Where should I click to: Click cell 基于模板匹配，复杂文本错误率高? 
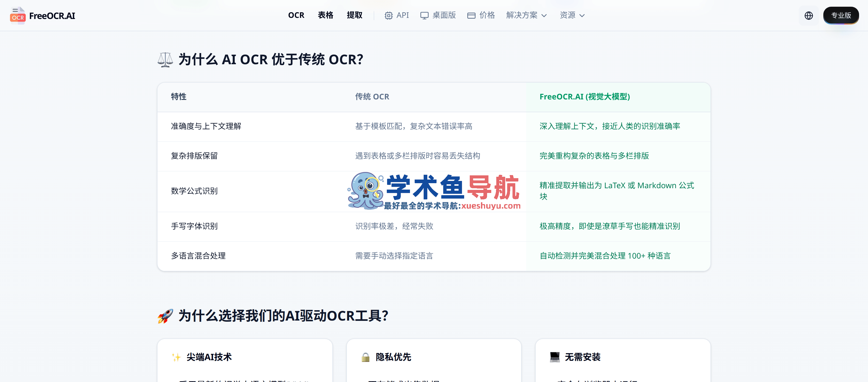413,126
